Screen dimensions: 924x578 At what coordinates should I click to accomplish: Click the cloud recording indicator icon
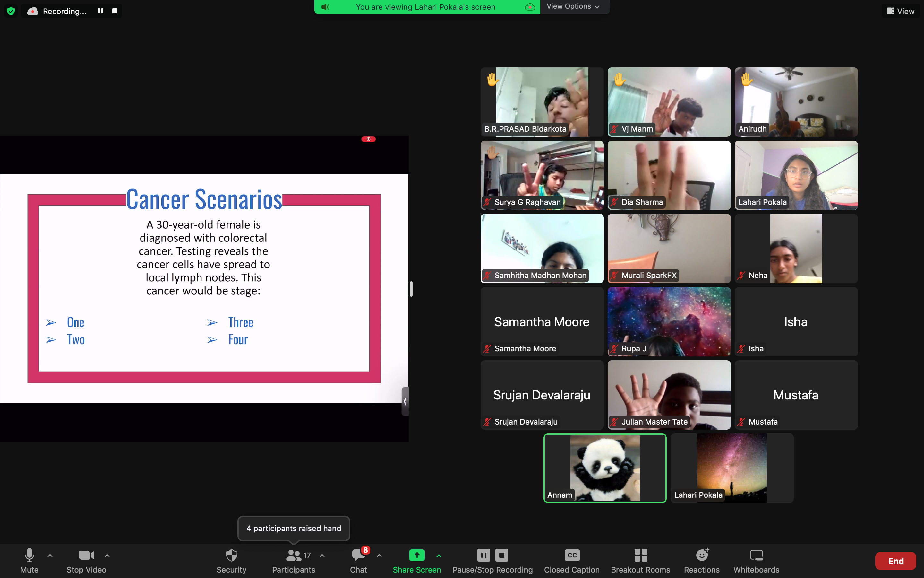pos(33,11)
